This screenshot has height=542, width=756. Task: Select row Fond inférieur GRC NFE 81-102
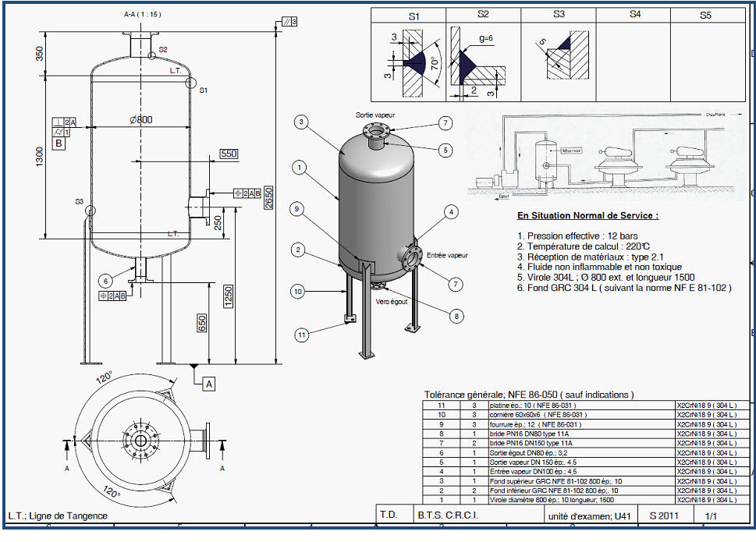(586, 491)
